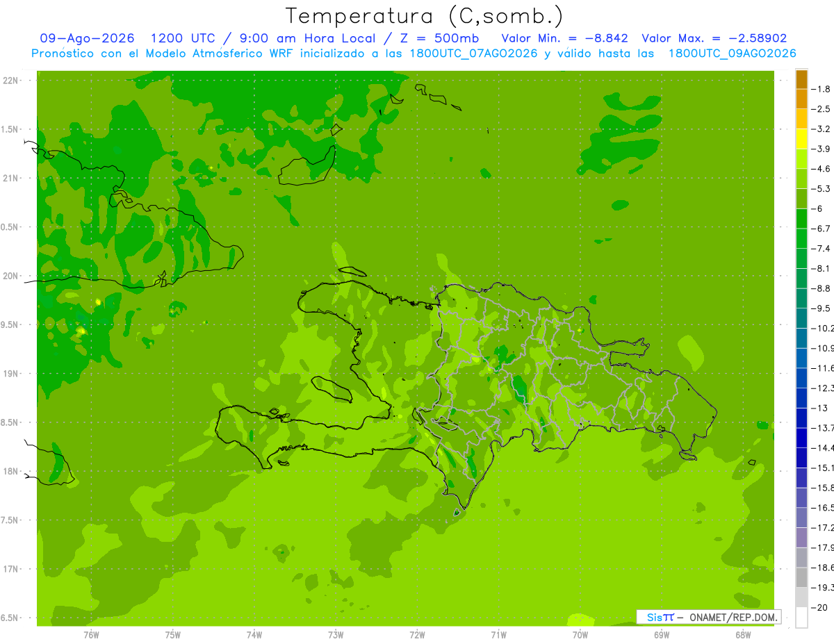Click the light green swatch between -4.6 and -5.3
Viewport: 834px width, 644px height.
801,179
